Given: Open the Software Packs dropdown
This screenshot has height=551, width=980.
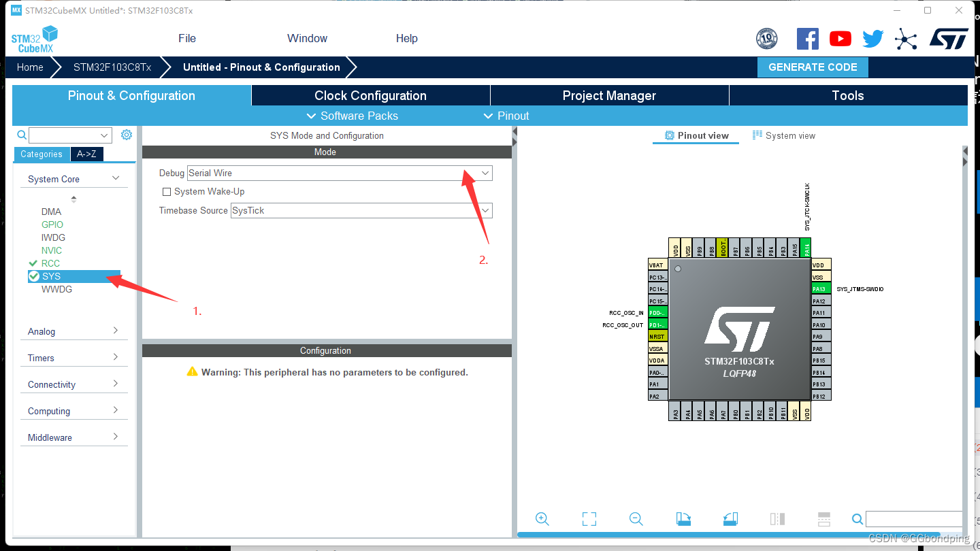Looking at the screenshot, I should point(353,116).
